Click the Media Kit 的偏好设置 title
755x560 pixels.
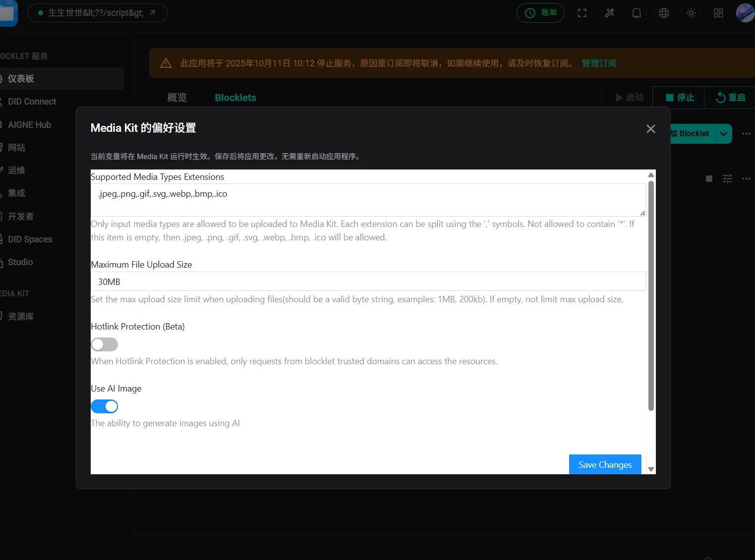(x=143, y=128)
